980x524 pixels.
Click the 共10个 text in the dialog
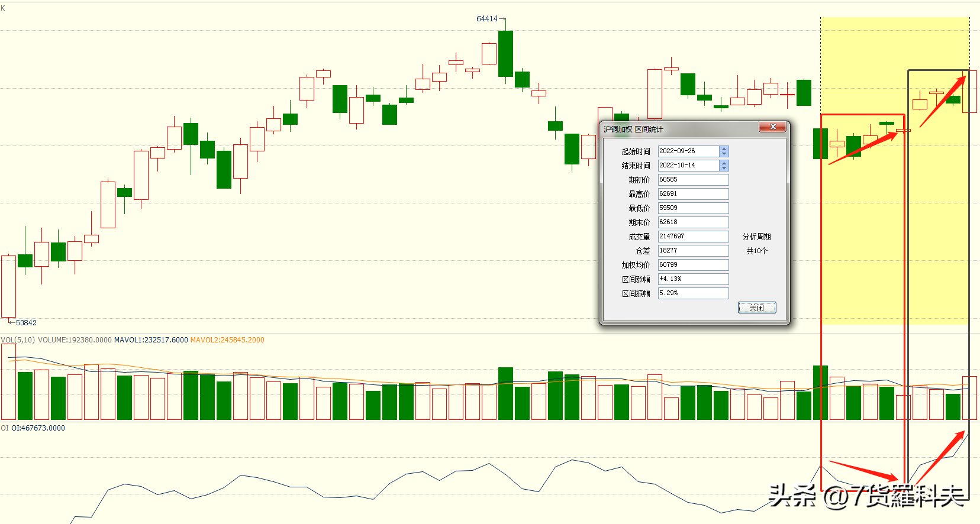click(757, 251)
